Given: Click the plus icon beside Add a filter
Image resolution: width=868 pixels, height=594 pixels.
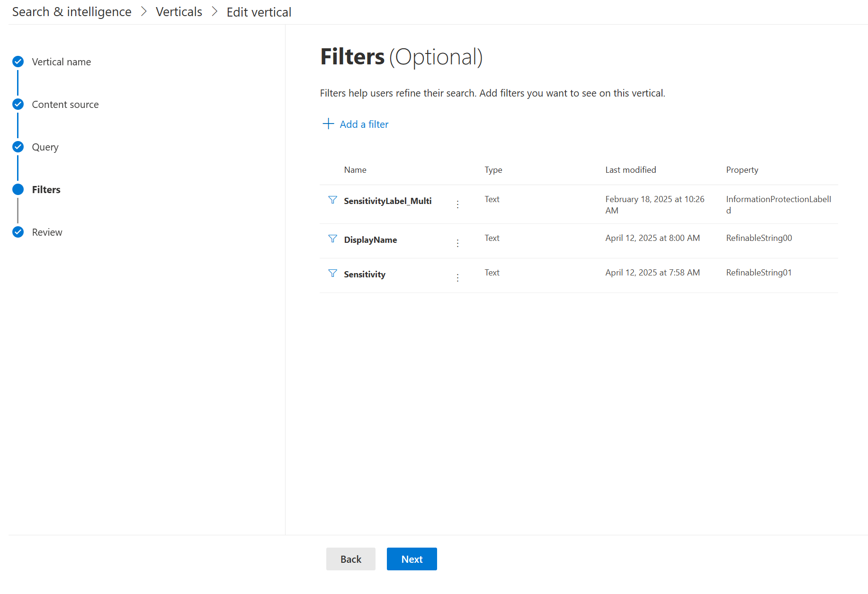Looking at the screenshot, I should coord(328,124).
